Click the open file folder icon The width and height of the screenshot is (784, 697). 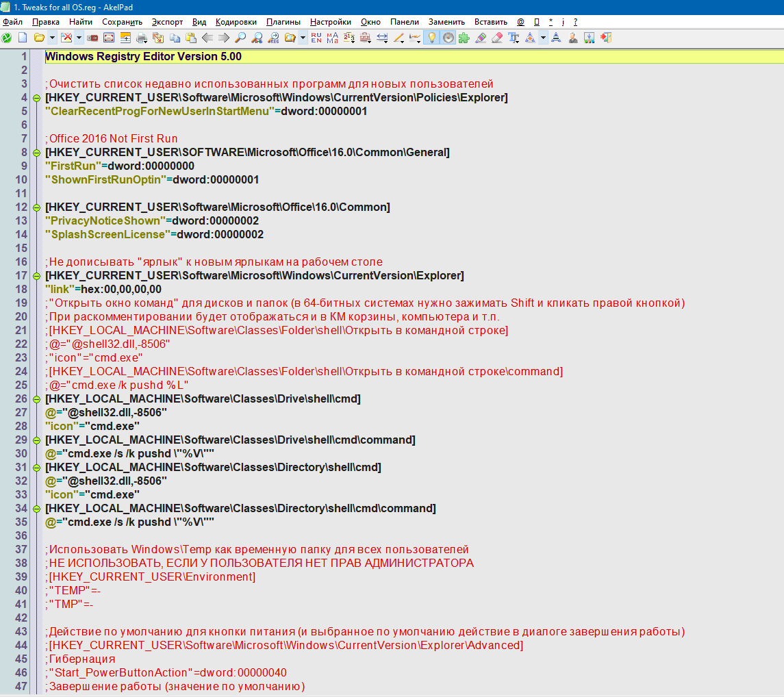click(x=39, y=38)
